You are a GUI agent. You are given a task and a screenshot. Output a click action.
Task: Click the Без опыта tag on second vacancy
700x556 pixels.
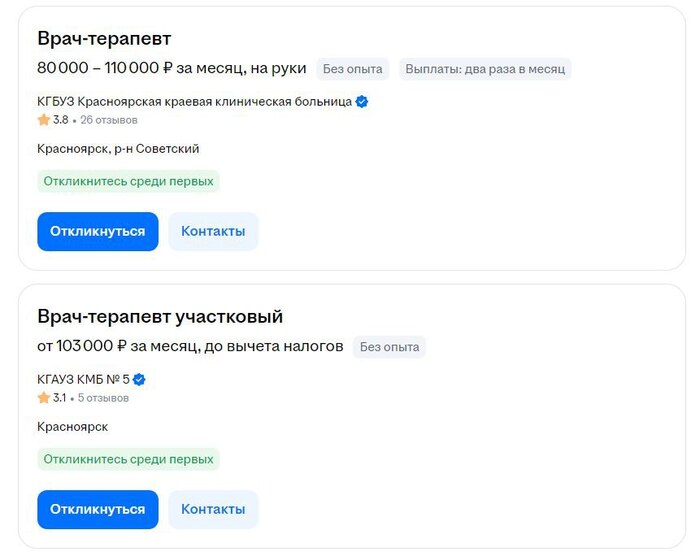(x=389, y=347)
